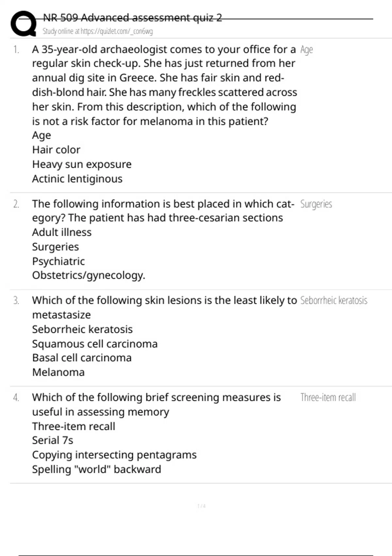The width and height of the screenshot is (392, 556).
Task: Select the Adult illness option
Action: [x=62, y=232]
